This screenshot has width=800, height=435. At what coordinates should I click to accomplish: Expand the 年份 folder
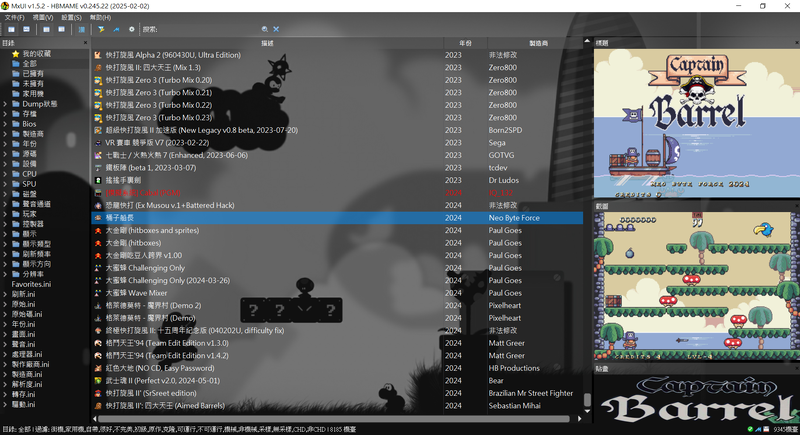[x=5, y=144]
